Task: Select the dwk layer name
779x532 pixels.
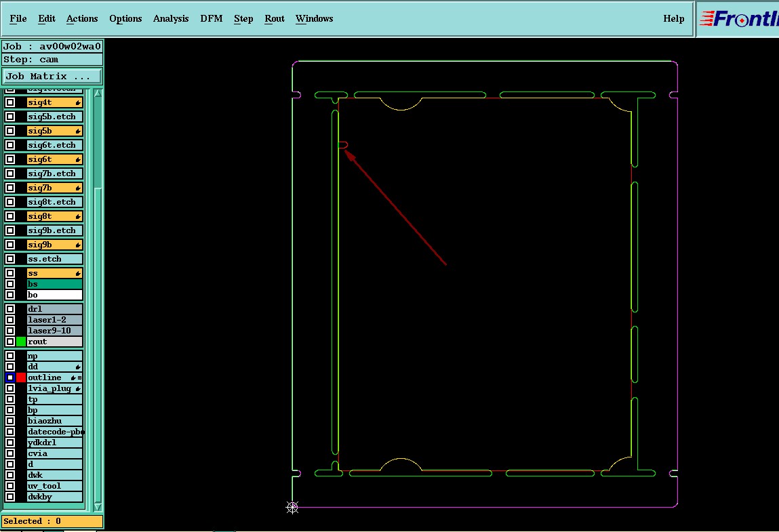Action: (x=55, y=475)
